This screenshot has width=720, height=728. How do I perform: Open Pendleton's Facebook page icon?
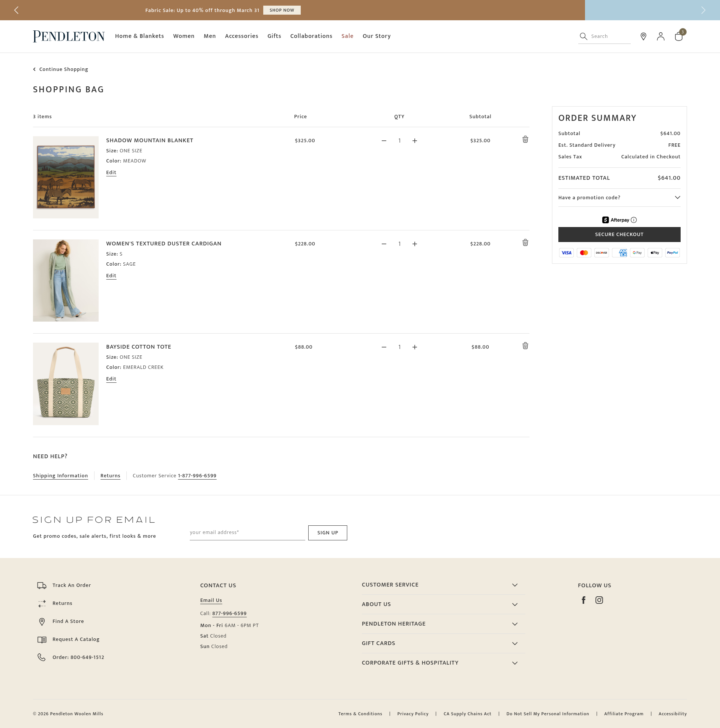click(583, 600)
